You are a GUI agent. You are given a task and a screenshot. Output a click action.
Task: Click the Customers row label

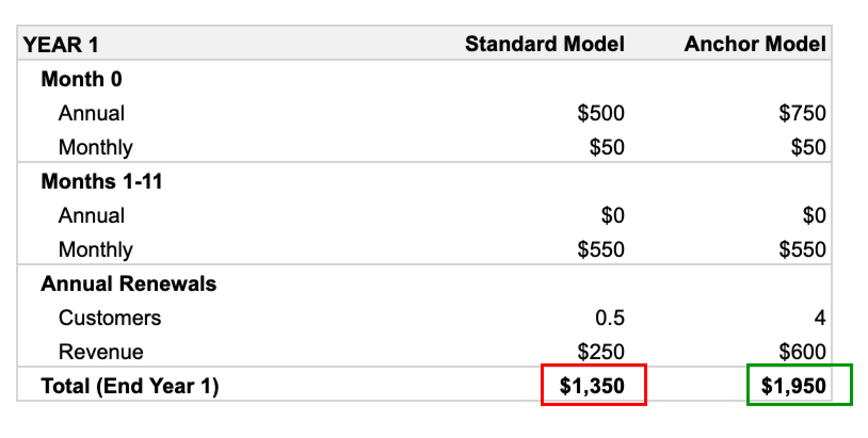point(110,318)
